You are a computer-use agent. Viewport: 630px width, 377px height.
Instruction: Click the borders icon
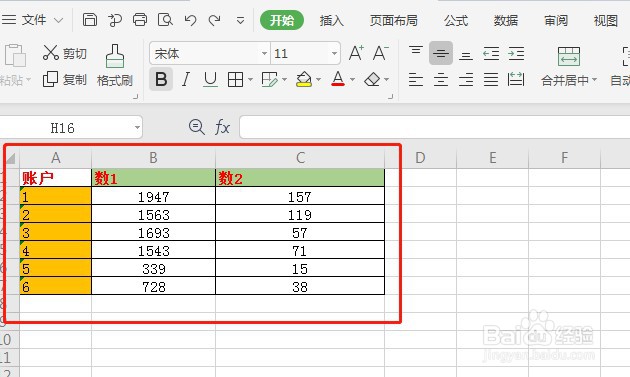(x=235, y=80)
